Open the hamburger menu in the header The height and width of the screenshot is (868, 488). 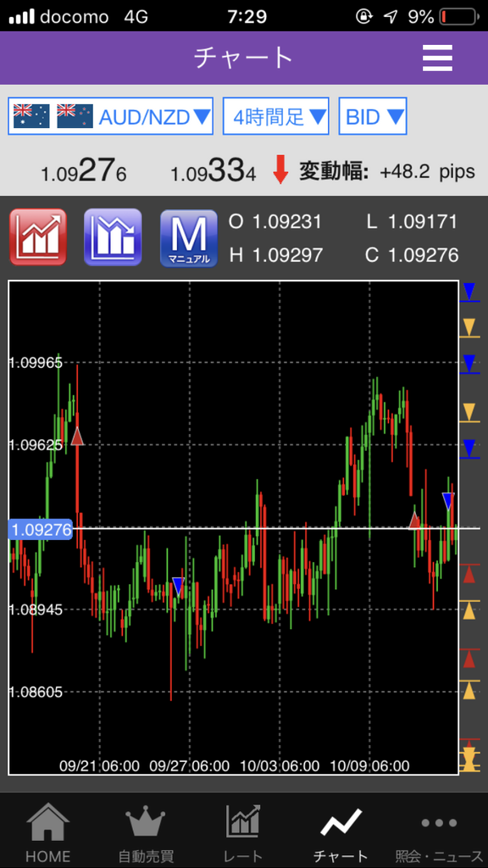437,58
